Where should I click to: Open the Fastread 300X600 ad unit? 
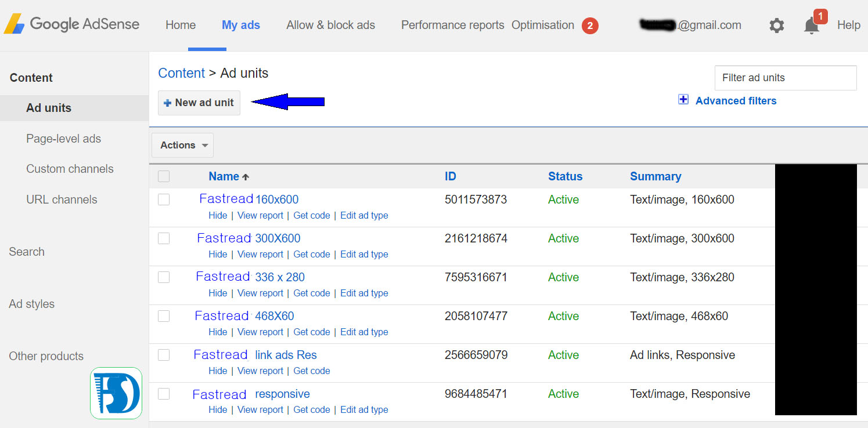(x=248, y=238)
